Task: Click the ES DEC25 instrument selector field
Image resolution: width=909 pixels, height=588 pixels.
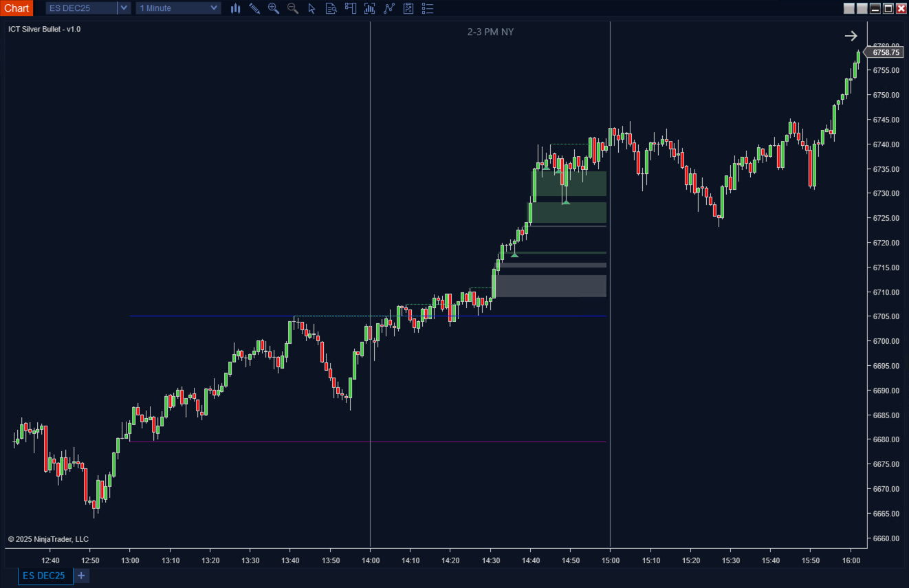Action: click(81, 8)
